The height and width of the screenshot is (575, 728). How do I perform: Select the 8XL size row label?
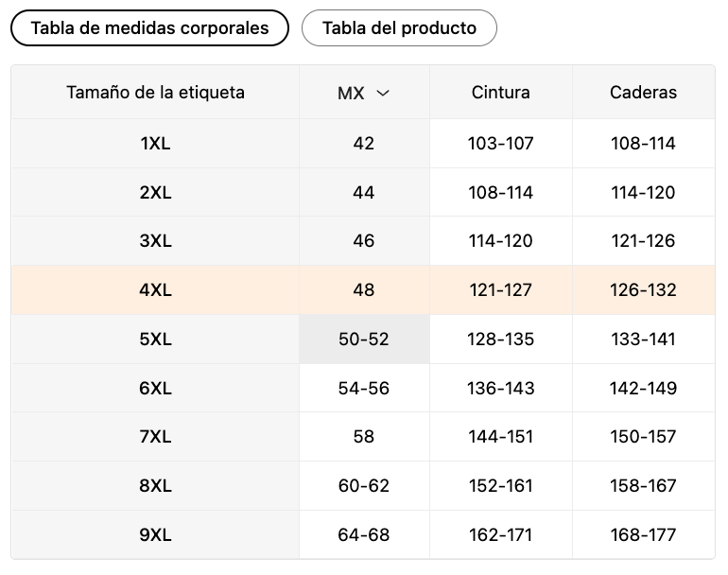point(155,486)
